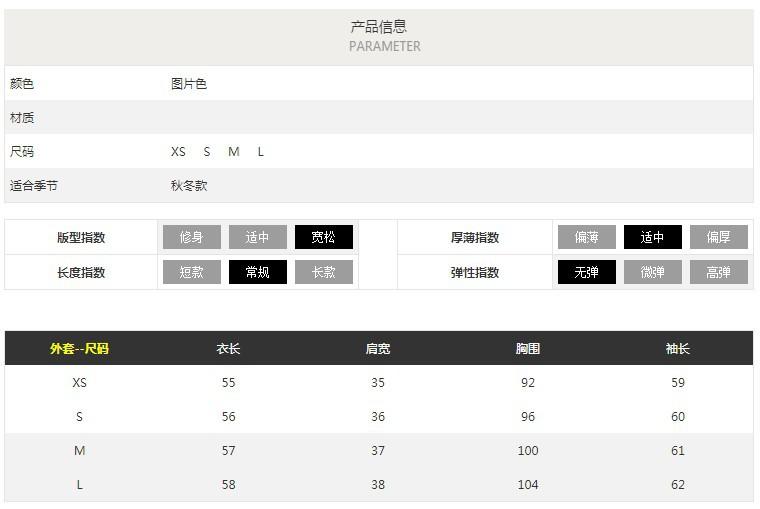The width and height of the screenshot is (760, 509).
Task: Click 肩宽 value 37 for M
Action: coord(378,450)
